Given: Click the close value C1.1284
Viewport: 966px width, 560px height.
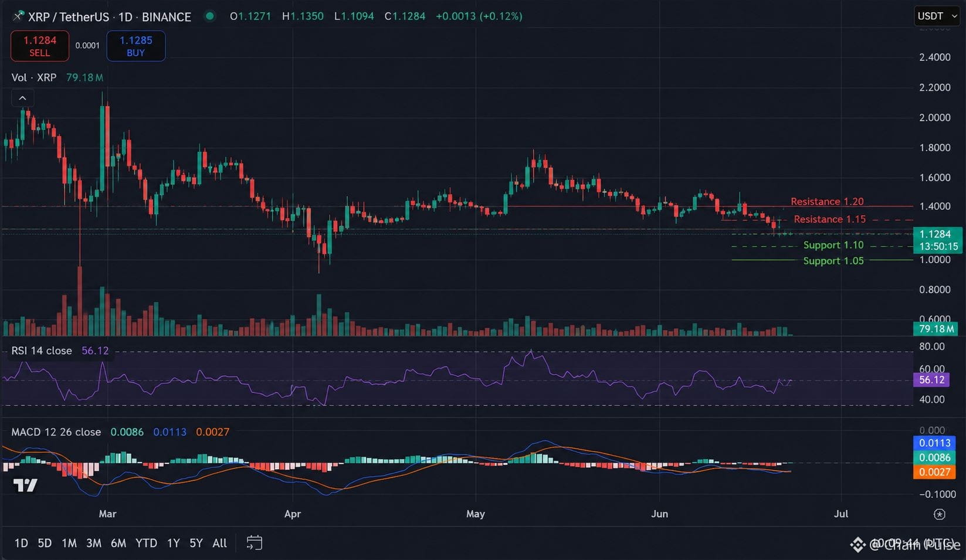Looking at the screenshot, I should pyautogui.click(x=405, y=16).
